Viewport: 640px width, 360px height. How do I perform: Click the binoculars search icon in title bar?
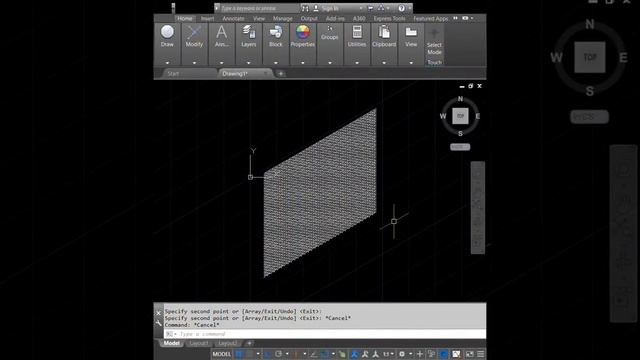click(x=305, y=8)
